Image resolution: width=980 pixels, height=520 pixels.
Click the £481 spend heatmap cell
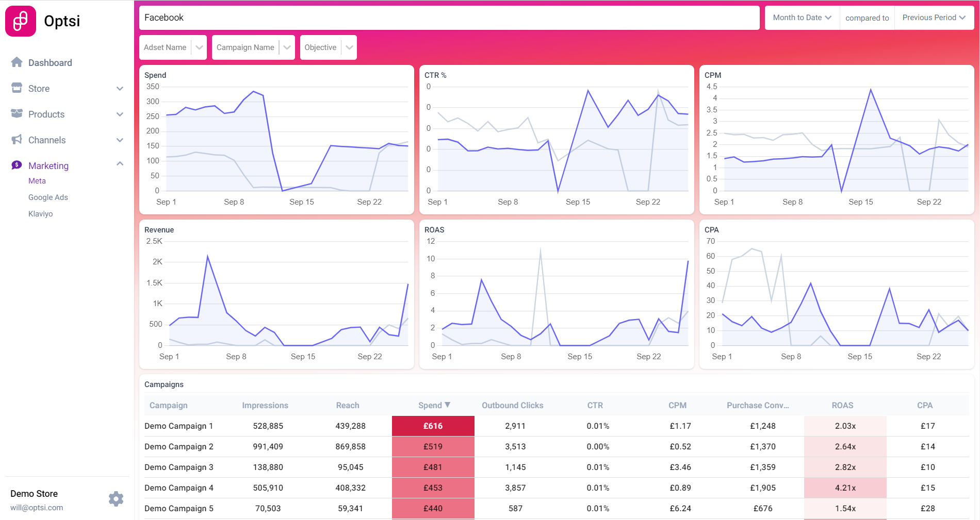(x=433, y=467)
